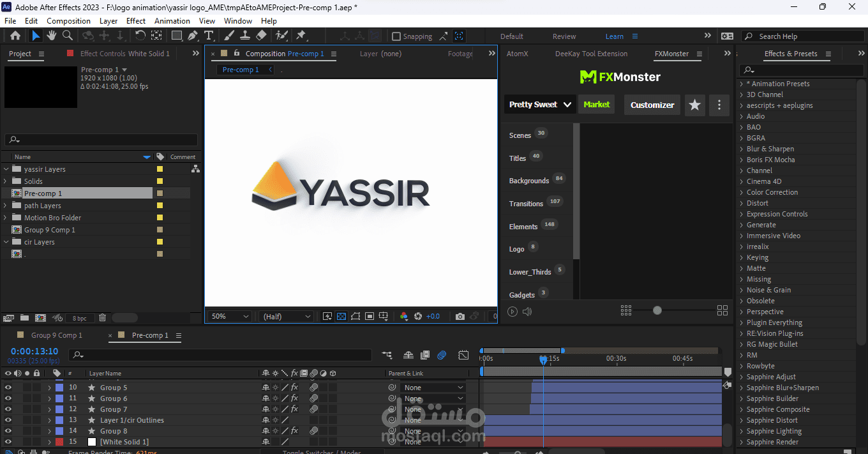Select the Zoom magnifier tool

(67, 36)
